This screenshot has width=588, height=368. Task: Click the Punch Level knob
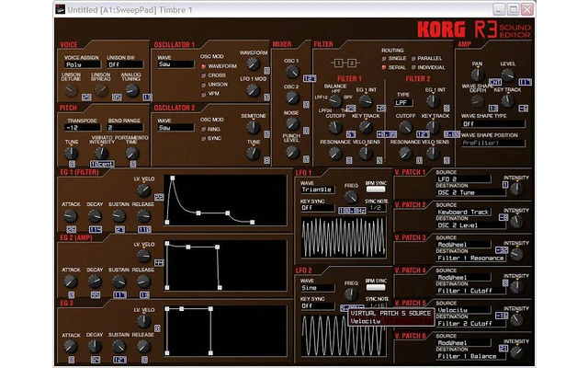(x=292, y=152)
